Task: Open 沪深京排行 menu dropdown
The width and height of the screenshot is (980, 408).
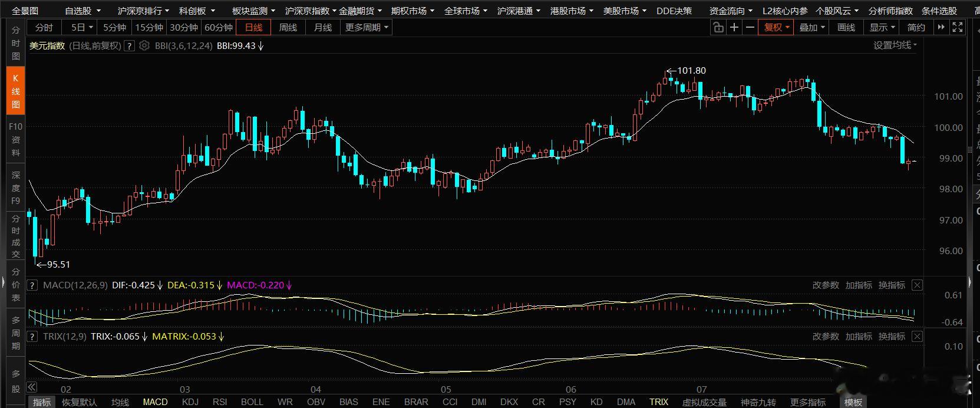Action: pyautogui.click(x=144, y=11)
